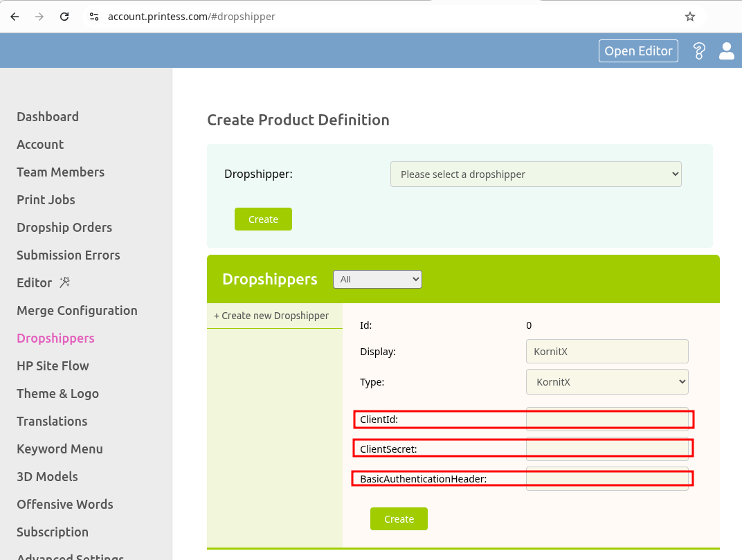742x560 pixels.
Task: Click the Open Editor button
Action: (638, 51)
